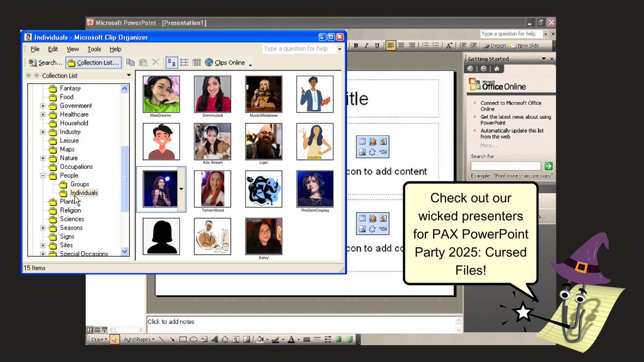Viewport: 644px width, 362px height.
Task: Open the selected clip's dropdown arrow
Action: click(x=181, y=188)
